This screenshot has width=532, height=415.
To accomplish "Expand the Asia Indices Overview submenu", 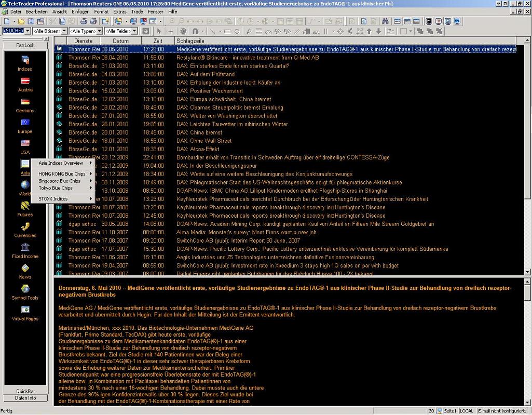I will [63, 163].
